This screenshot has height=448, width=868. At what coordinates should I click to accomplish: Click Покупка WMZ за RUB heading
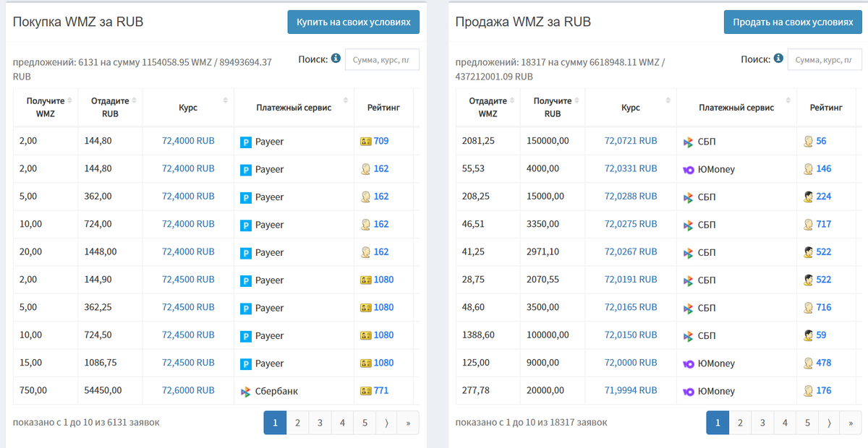pos(78,22)
